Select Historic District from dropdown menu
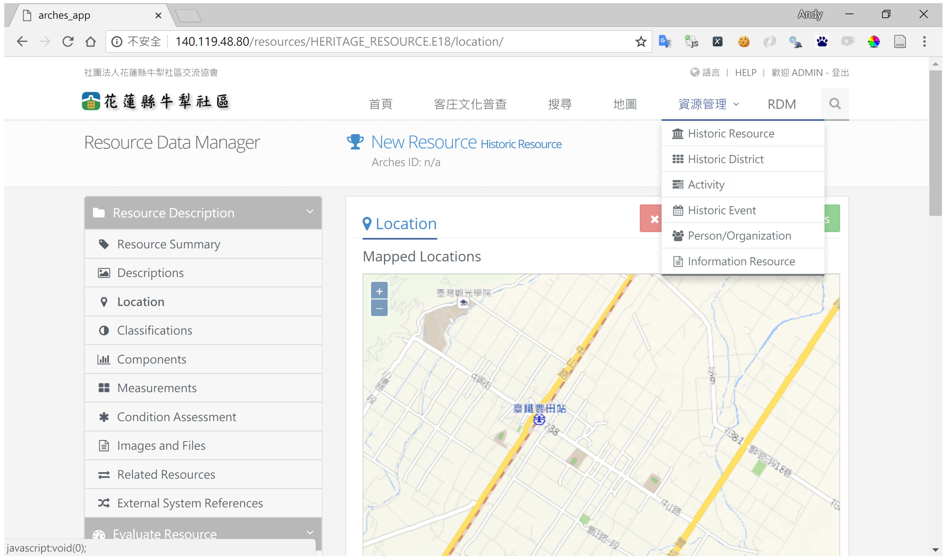 pyautogui.click(x=725, y=159)
